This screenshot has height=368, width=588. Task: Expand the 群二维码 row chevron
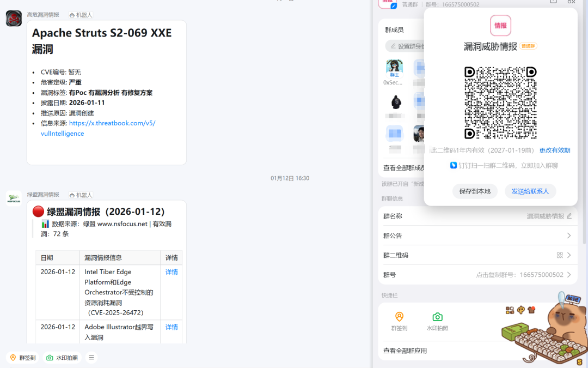(x=569, y=254)
